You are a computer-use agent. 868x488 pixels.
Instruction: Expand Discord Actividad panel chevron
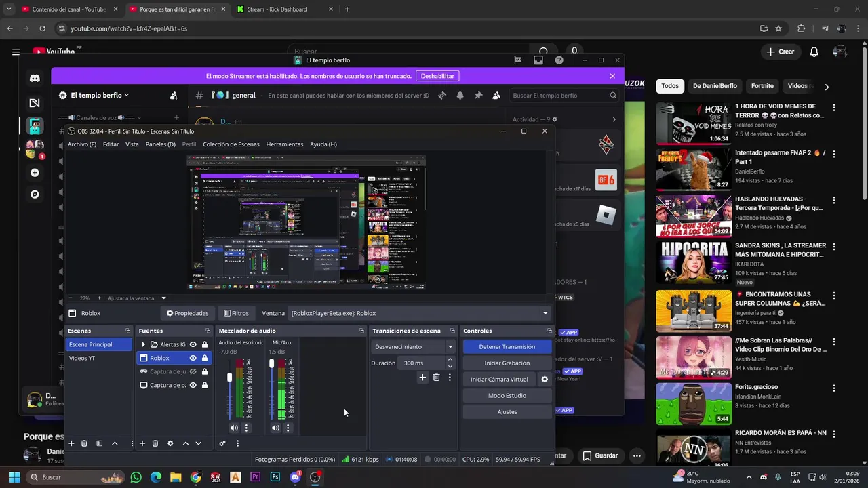(x=614, y=119)
